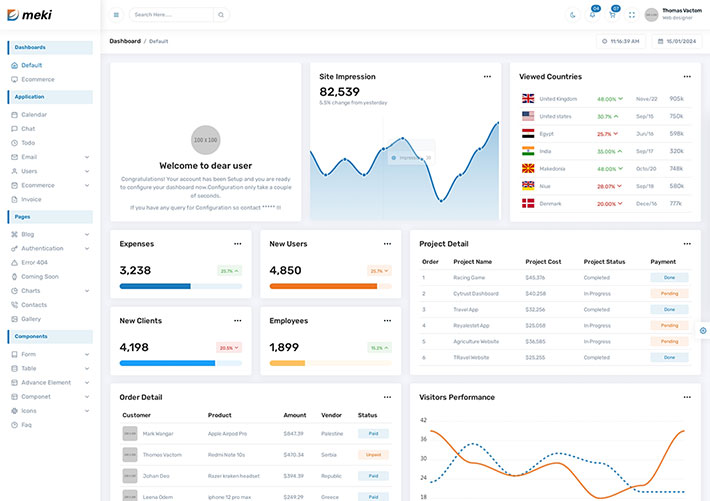
Task: Enter fullscreen mode via expand icon
Action: [x=632, y=15]
